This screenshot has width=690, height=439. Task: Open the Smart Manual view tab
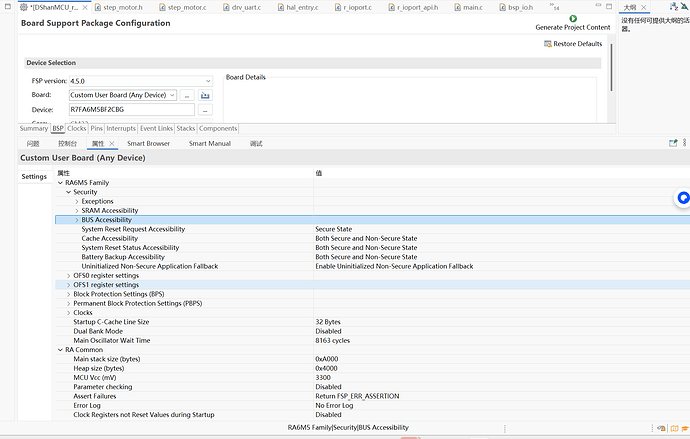pyautogui.click(x=210, y=143)
